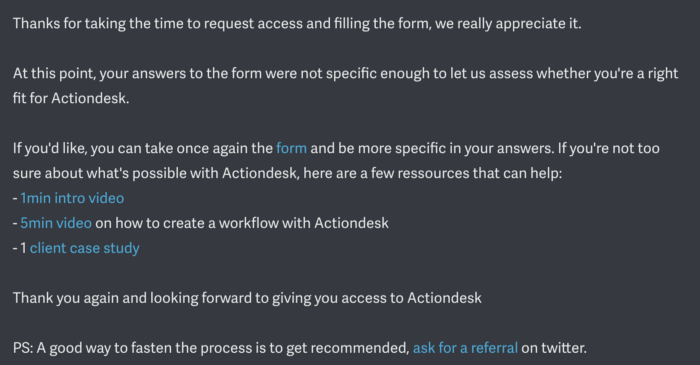The width and height of the screenshot is (700, 365).
Task: Click the 'If you'd like, you can take' text
Action: 143,148
